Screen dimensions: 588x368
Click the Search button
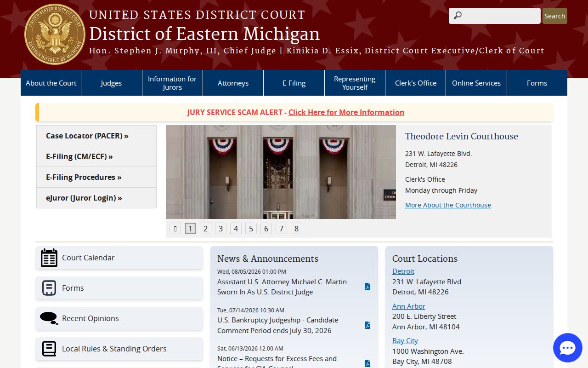click(555, 16)
